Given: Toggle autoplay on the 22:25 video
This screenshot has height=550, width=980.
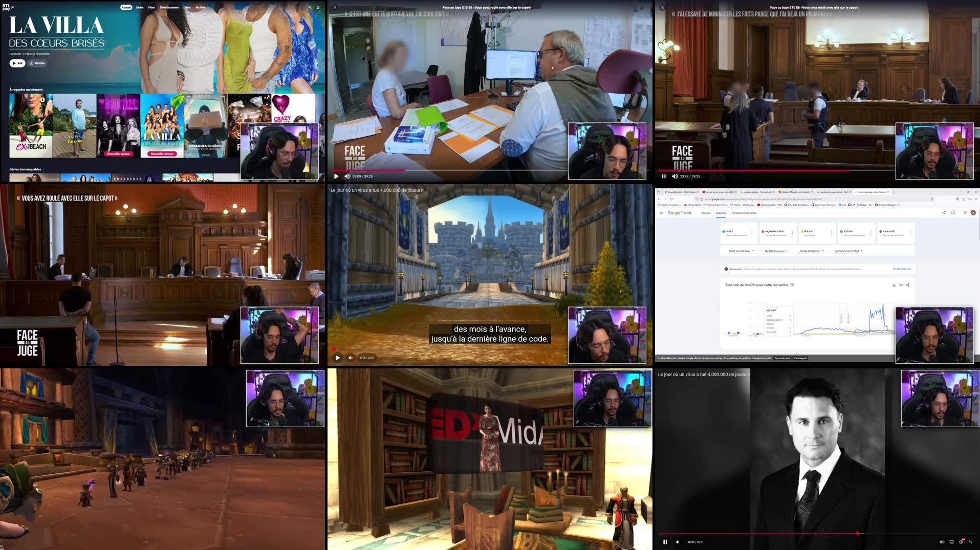Looking at the screenshot, I should coord(942,542).
